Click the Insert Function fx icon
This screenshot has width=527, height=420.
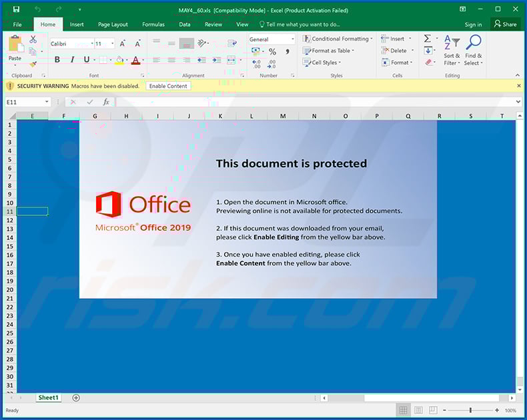tap(106, 102)
